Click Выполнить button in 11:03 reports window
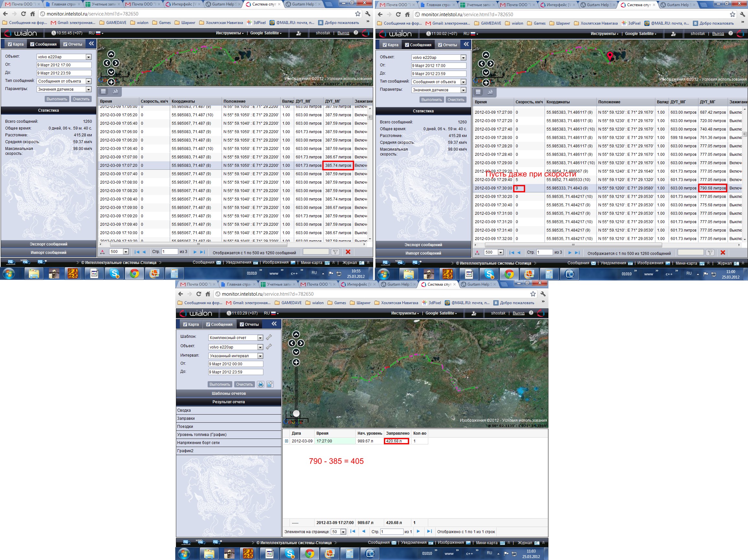This screenshot has height=560, width=748. click(219, 384)
